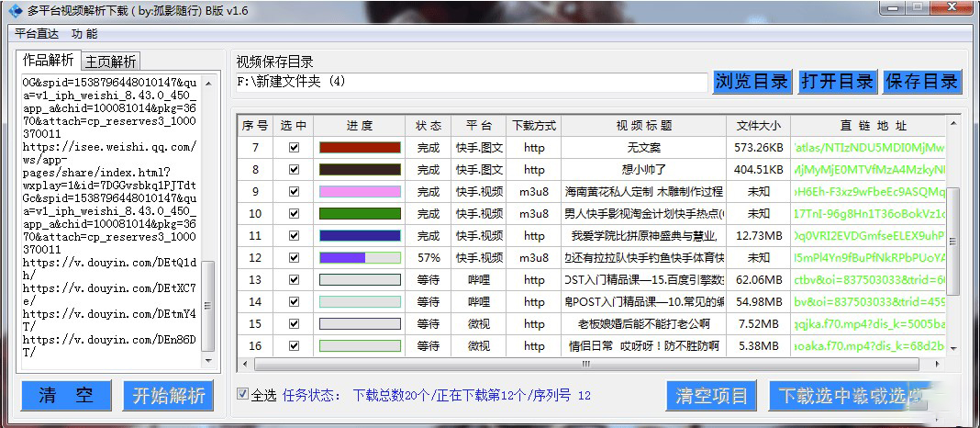Click the 清空 button
The image size is (980, 428).
point(66,396)
